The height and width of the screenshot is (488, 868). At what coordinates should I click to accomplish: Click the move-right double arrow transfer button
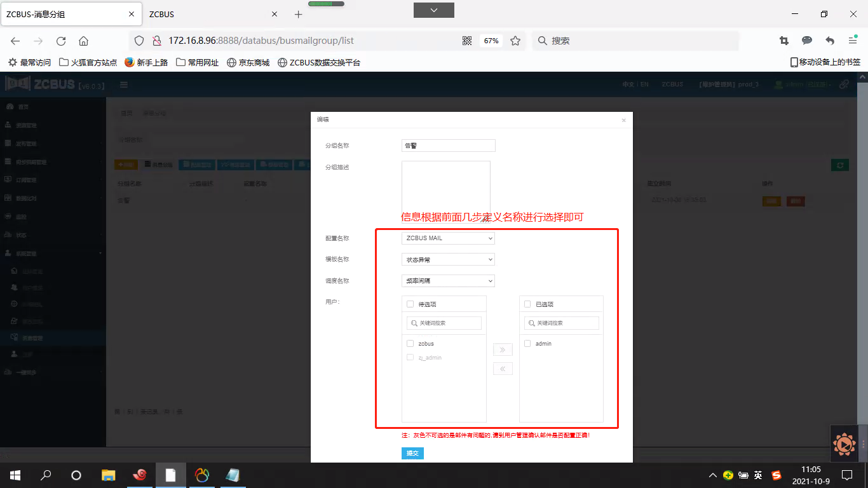coord(503,349)
